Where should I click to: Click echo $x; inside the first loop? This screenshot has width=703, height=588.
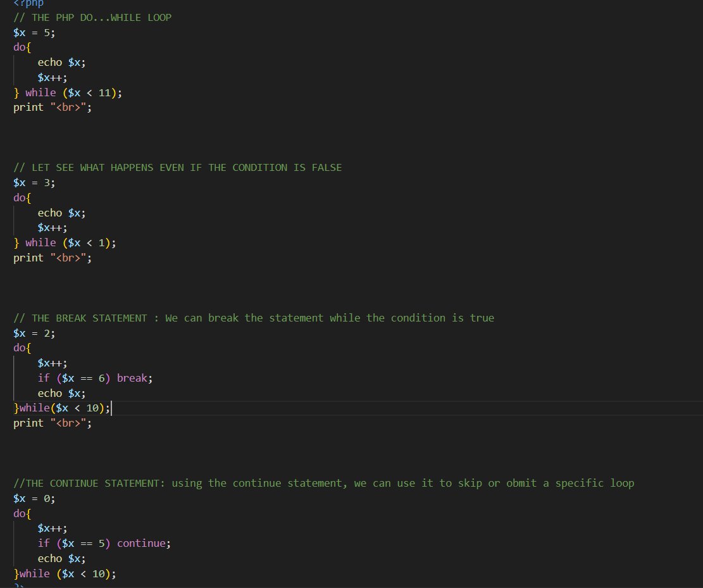[x=61, y=62]
